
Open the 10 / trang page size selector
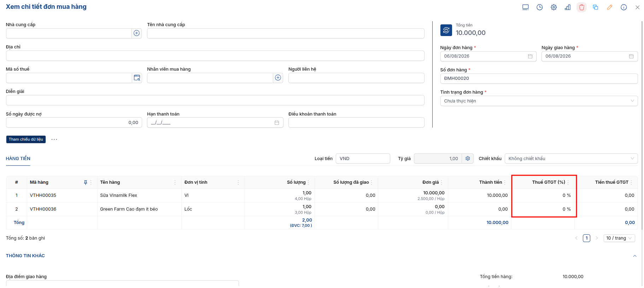pyautogui.click(x=619, y=238)
